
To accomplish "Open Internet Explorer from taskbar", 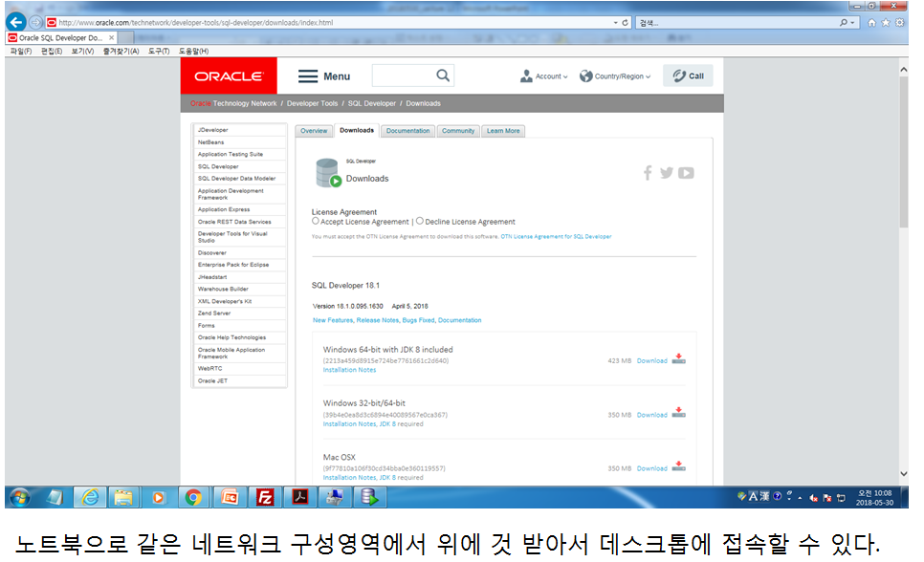I will point(90,497).
